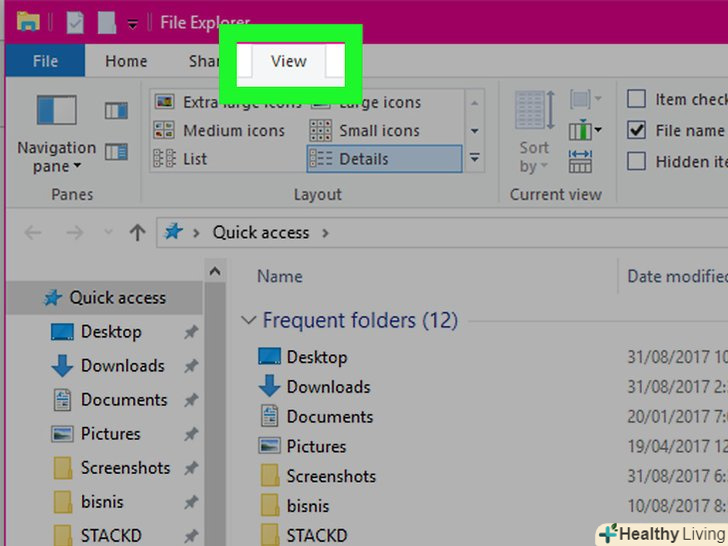
Task: Click the Name column header
Action: [280, 277]
